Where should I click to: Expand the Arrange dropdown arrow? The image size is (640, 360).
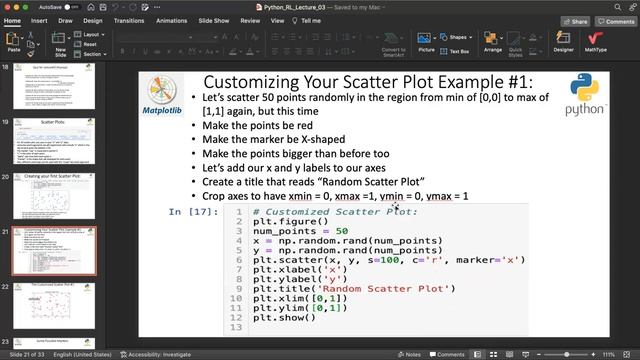click(502, 38)
